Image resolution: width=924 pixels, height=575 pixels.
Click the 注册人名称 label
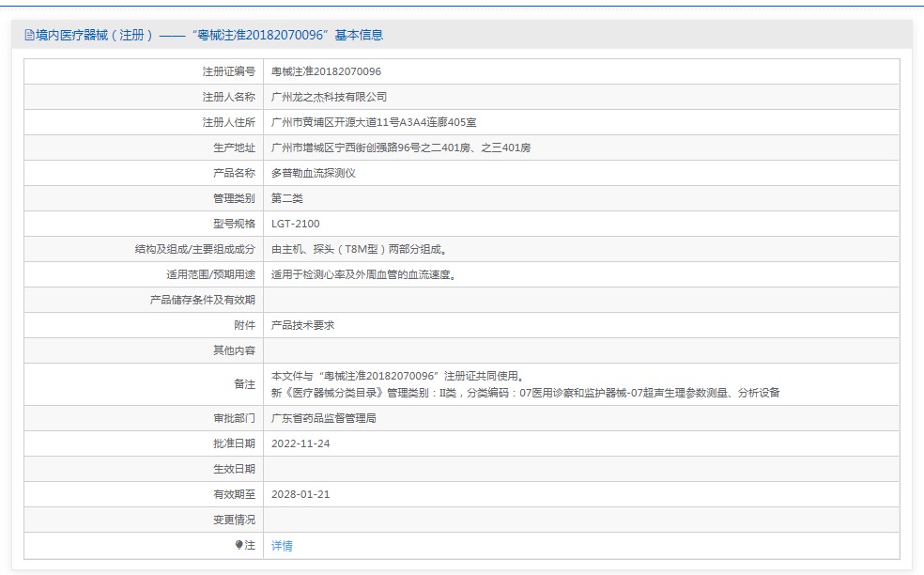[228, 97]
